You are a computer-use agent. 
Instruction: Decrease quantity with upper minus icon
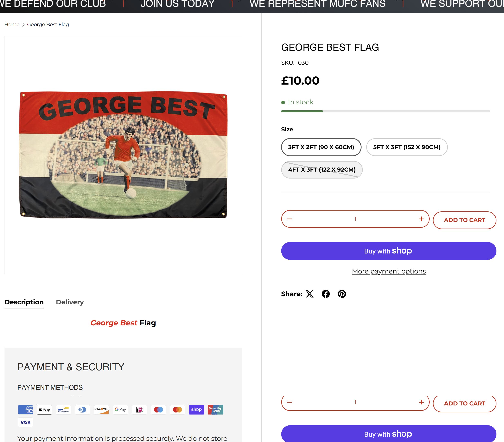[289, 219]
